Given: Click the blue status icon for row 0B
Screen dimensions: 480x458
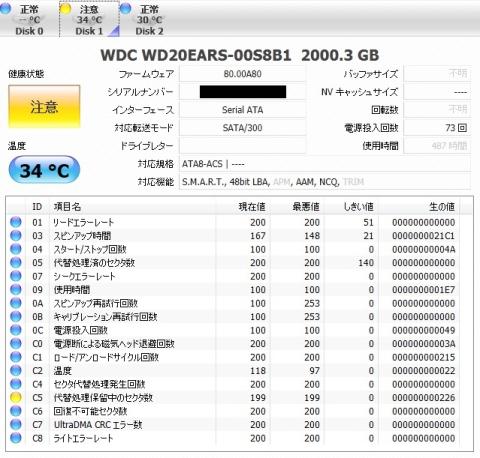Looking at the screenshot, I should [16, 317].
